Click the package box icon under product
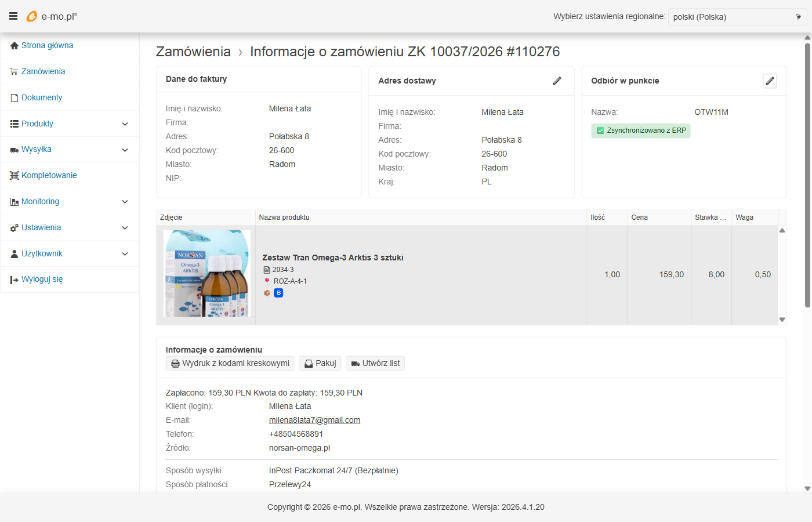This screenshot has width=812, height=522. click(x=267, y=293)
